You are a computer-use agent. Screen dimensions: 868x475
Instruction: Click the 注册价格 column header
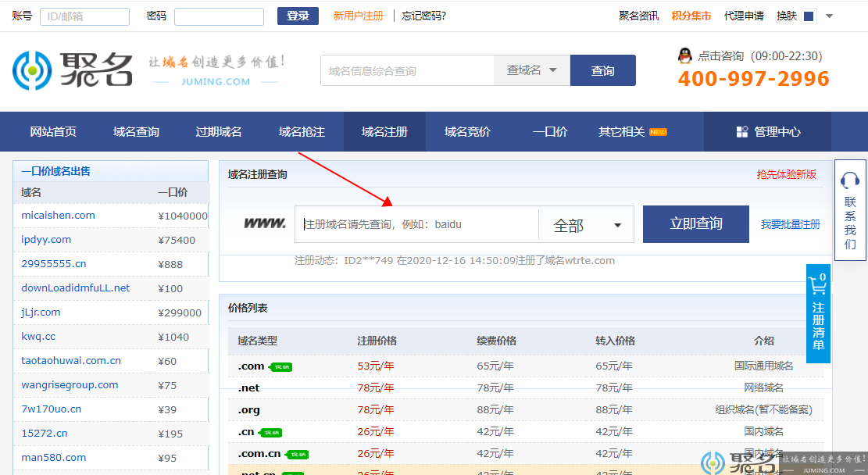click(377, 341)
